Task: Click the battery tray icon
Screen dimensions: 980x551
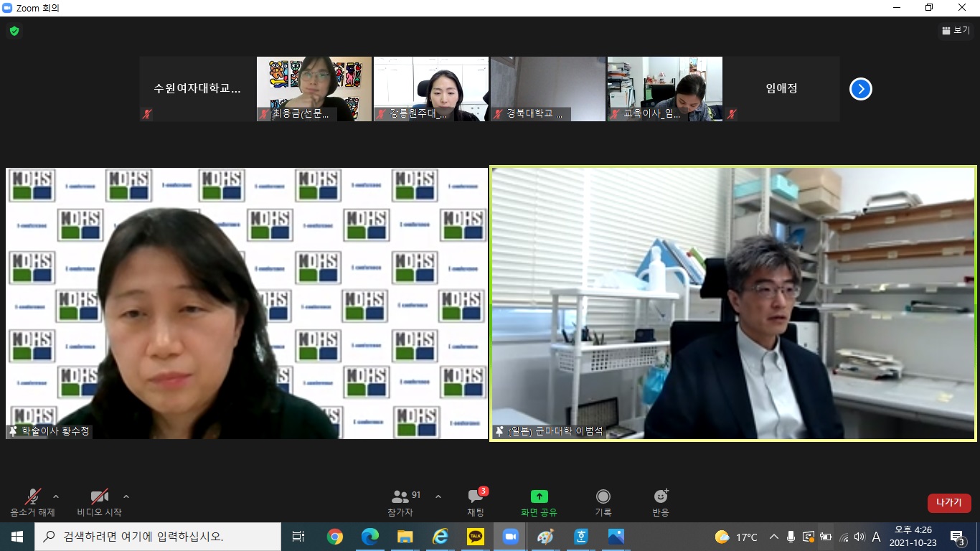Action: (826, 537)
